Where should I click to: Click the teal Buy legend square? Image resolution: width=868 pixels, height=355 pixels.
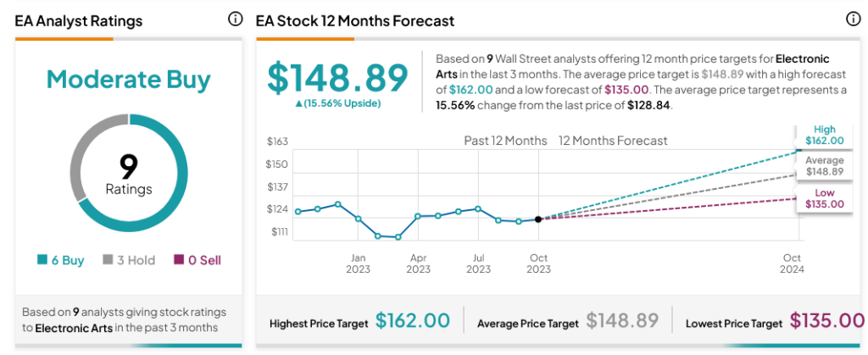coord(42,260)
